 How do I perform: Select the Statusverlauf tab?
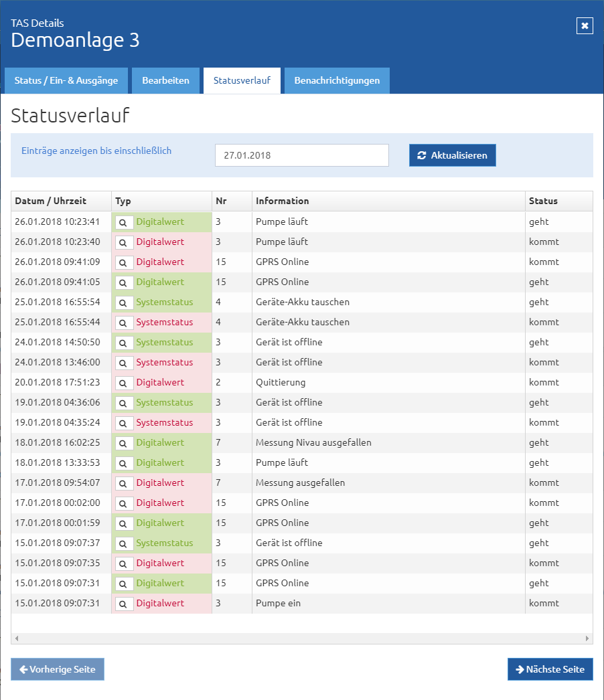click(242, 81)
